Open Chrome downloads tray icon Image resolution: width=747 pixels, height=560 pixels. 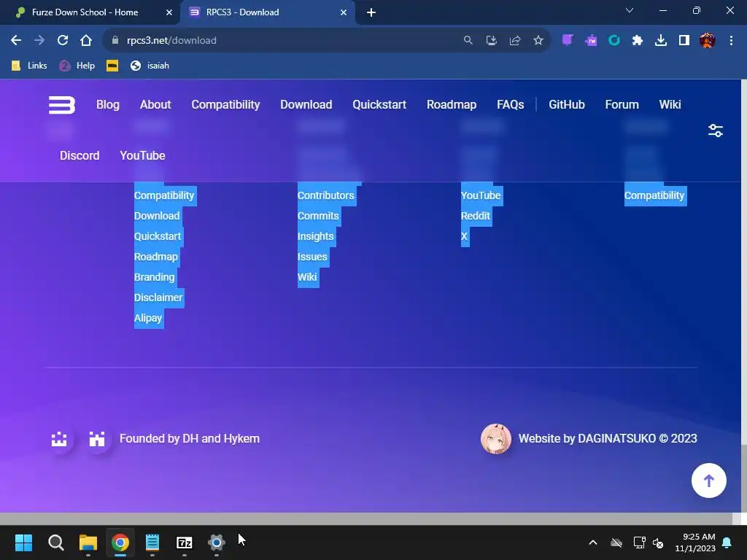661,41
